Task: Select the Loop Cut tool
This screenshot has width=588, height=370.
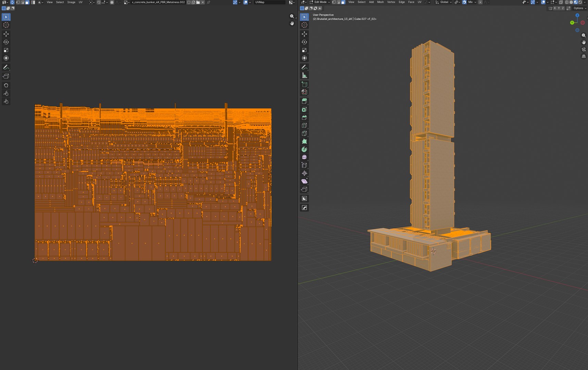Action: click(x=304, y=125)
